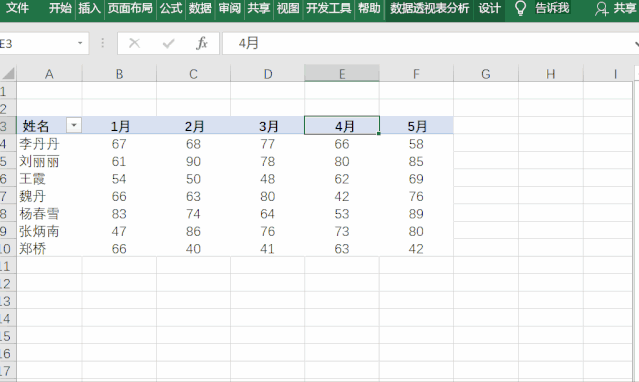The image size is (639, 382).
Task: Select column header B
Action: click(119, 74)
